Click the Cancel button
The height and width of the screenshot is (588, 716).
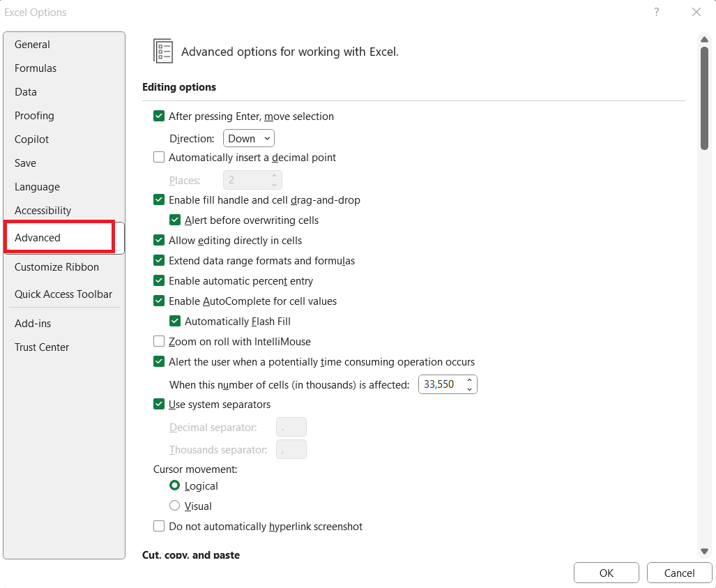pyautogui.click(x=680, y=573)
